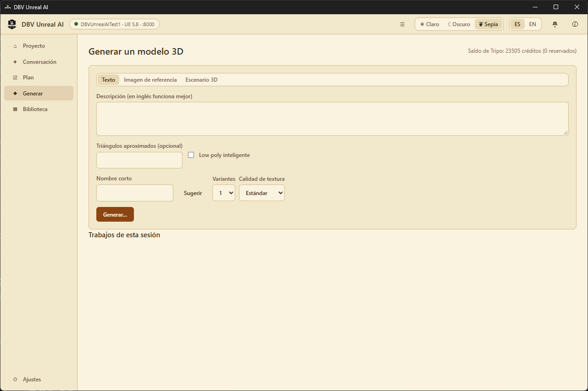Set interface language to ES

(517, 24)
